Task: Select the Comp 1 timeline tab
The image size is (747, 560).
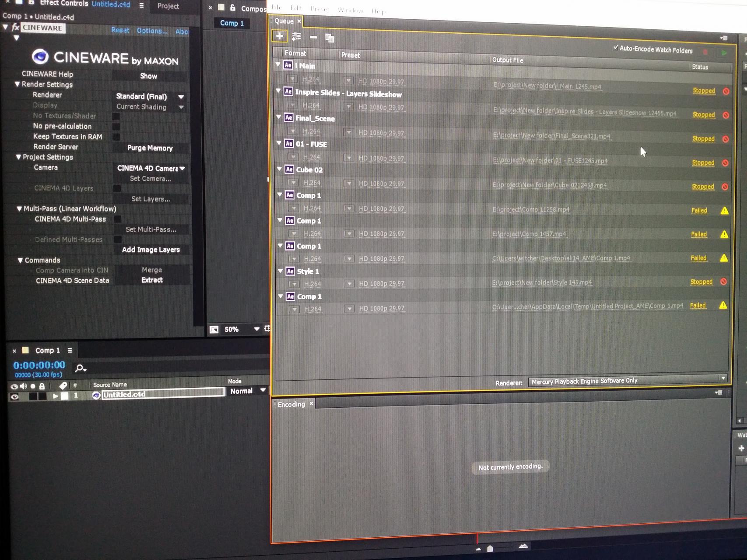Action: (47, 350)
